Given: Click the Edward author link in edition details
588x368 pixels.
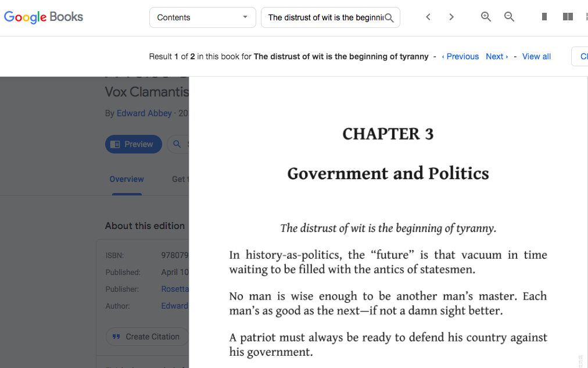Looking at the screenshot, I should (x=175, y=306).
